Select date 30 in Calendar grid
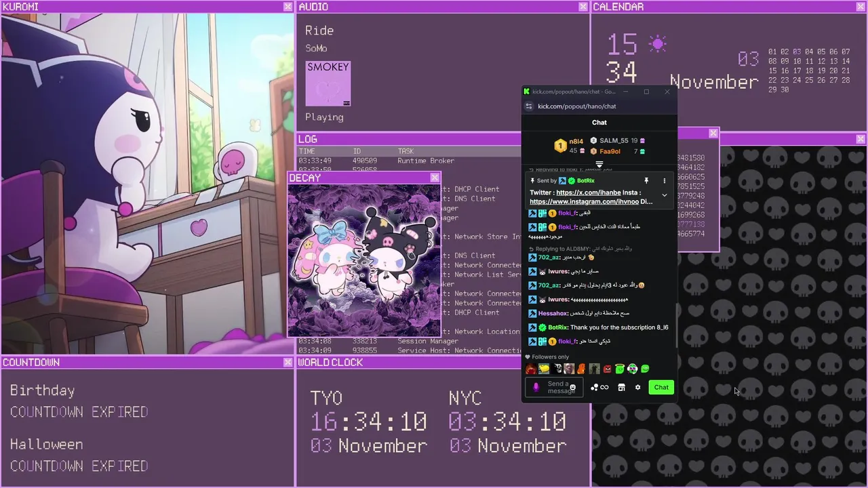This screenshot has width=868, height=488. pyautogui.click(x=785, y=89)
